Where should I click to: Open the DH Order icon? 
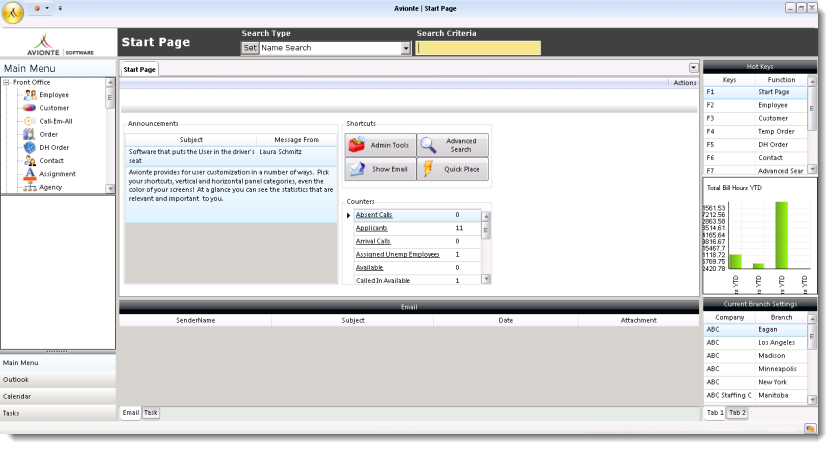[x=30, y=147]
